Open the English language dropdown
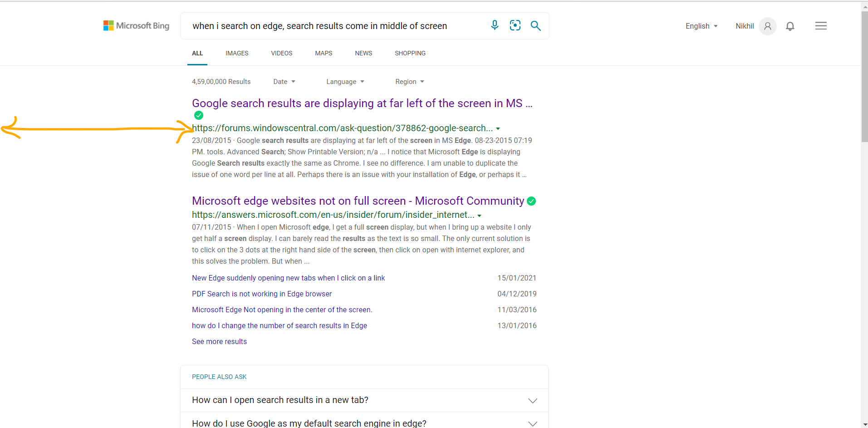This screenshot has height=428, width=868. pos(701,26)
